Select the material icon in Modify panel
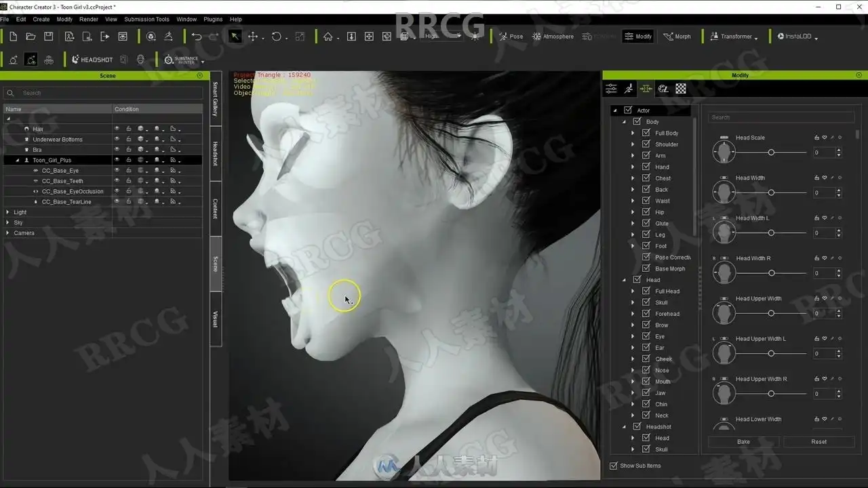868x488 pixels. click(x=663, y=89)
